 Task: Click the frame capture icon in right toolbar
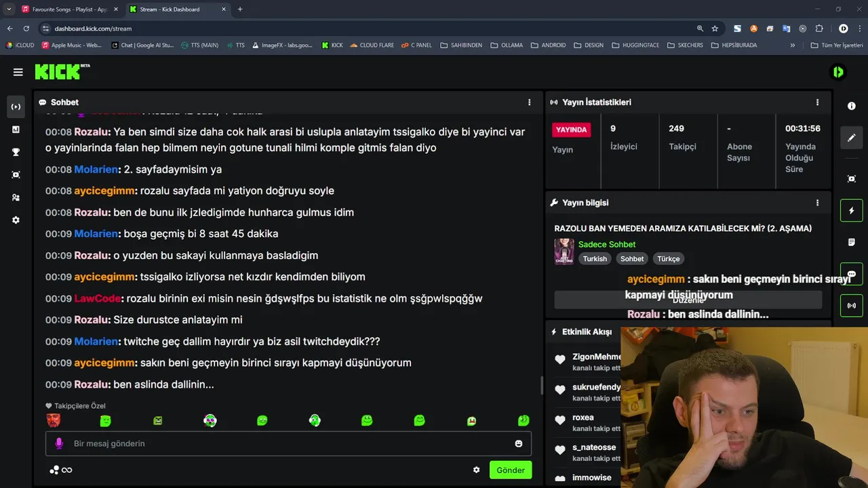852,179
